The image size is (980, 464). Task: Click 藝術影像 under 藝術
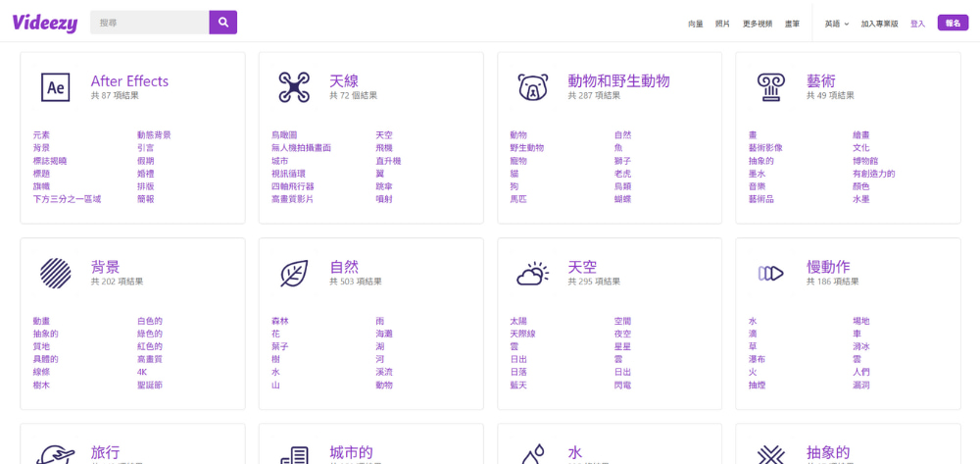click(x=765, y=148)
